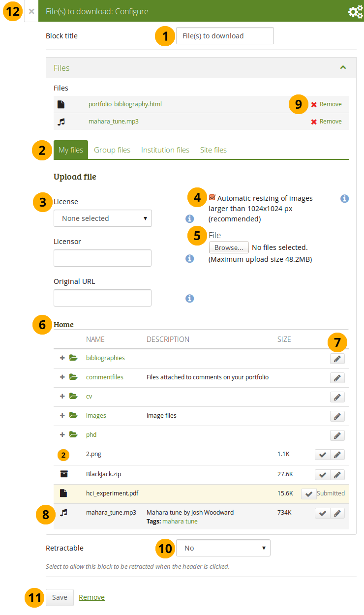Open the License dropdown
364x615 pixels.
(x=102, y=218)
